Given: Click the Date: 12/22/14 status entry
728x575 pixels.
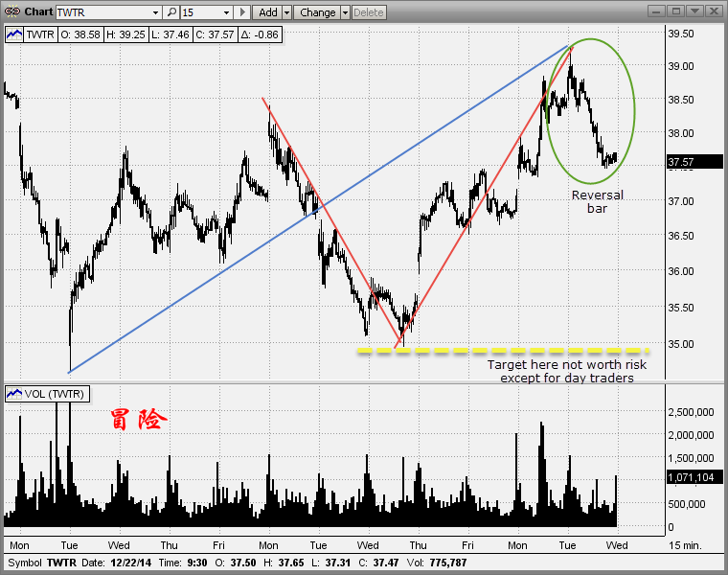Looking at the screenshot, I should pyautogui.click(x=117, y=563).
